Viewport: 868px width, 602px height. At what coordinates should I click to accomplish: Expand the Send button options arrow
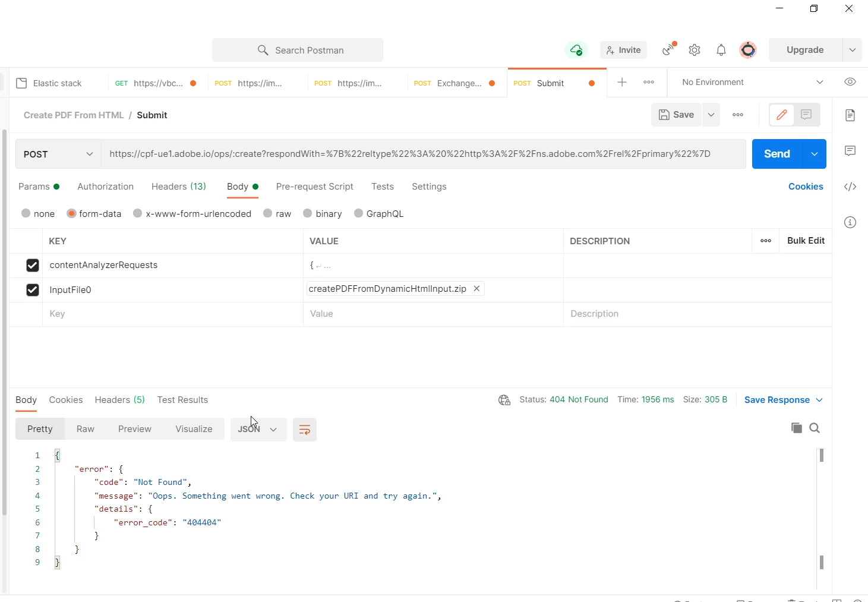(x=815, y=154)
